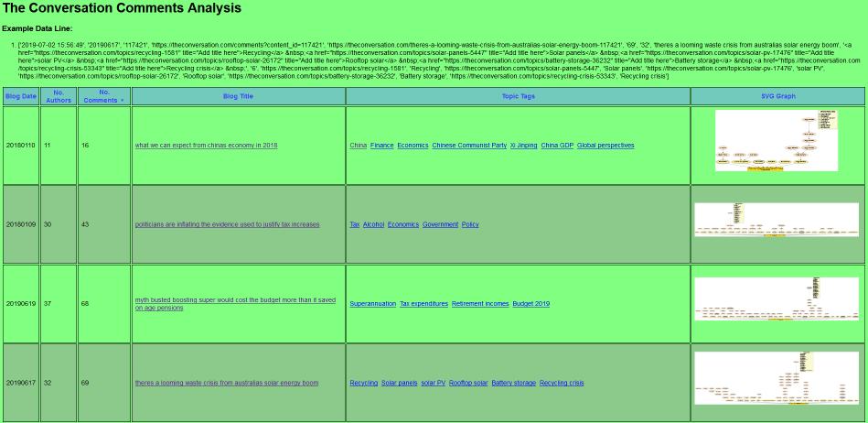Screen dimensions: 868x423
Task: Follow the Recycling topic tag
Action: click(x=364, y=383)
